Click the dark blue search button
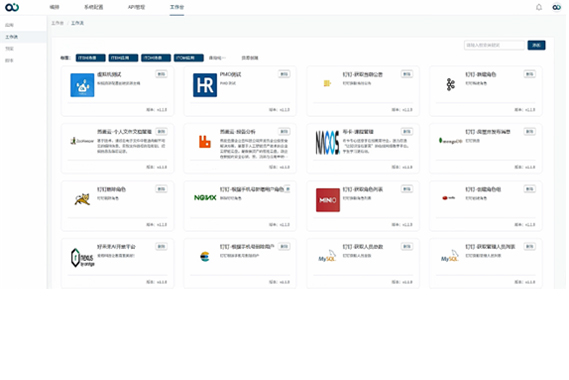The width and height of the screenshot is (569, 380). point(536,45)
